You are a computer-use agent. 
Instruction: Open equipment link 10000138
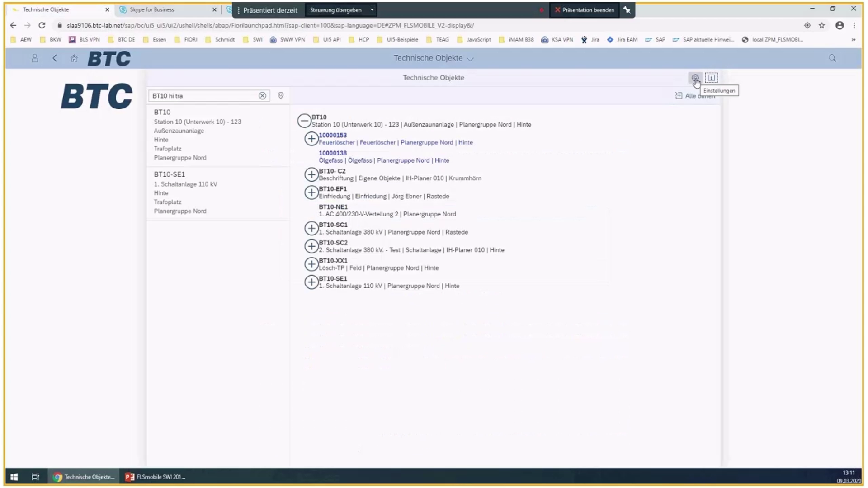(x=332, y=153)
